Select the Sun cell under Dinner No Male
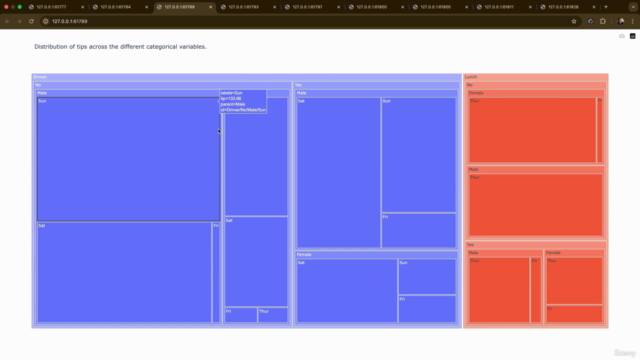This screenshot has height=360, width=640. [x=128, y=159]
